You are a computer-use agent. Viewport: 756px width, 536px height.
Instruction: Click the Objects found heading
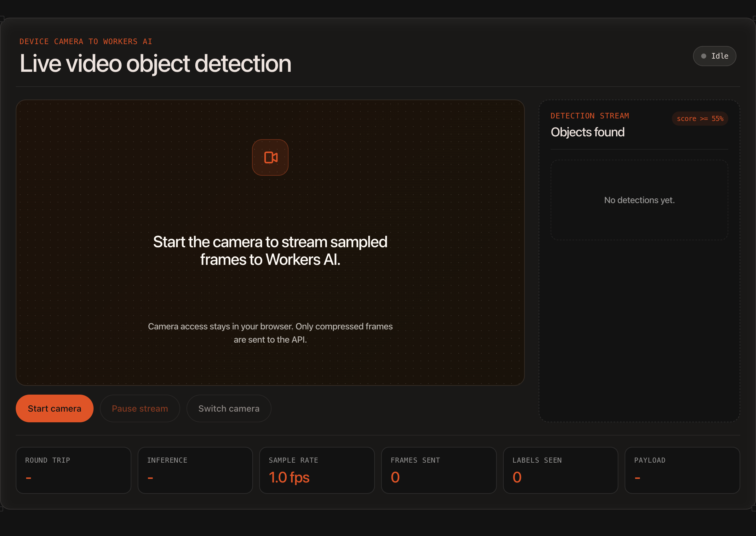[588, 132]
